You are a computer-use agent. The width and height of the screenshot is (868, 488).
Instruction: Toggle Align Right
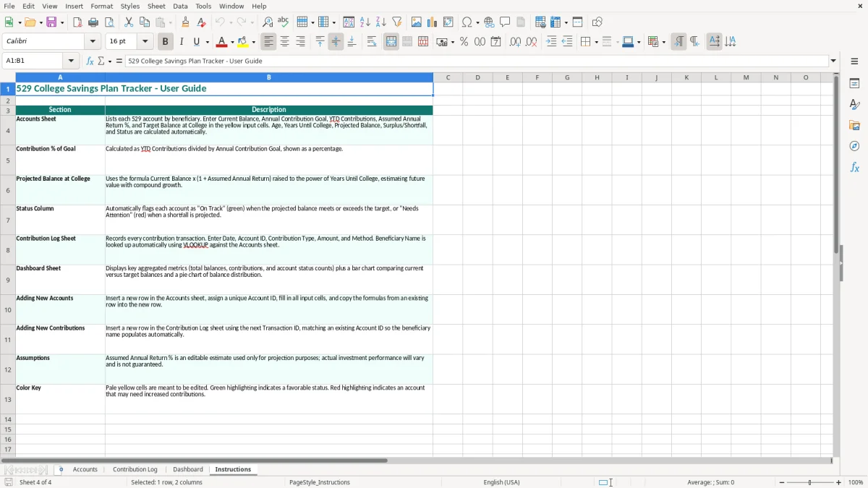[300, 42]
